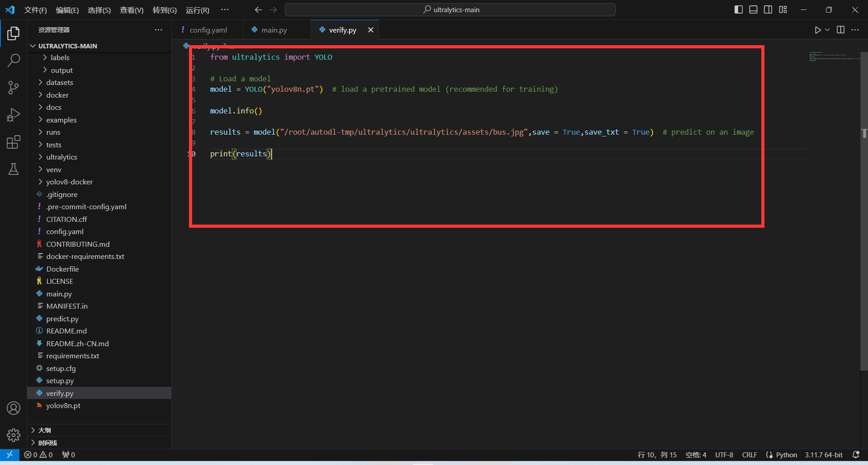Open errors and warnings count in status bar
Screen dimensions: 868x465
[38, 455]
